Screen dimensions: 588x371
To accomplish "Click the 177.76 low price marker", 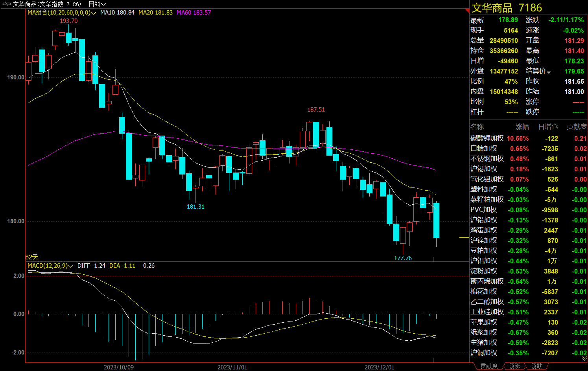I will click(403, 258).
